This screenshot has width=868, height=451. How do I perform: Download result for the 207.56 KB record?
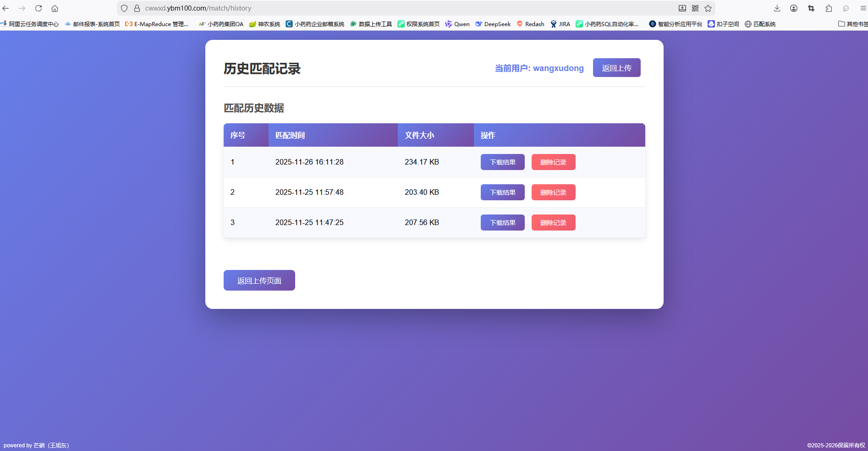[x=502, y=223]
